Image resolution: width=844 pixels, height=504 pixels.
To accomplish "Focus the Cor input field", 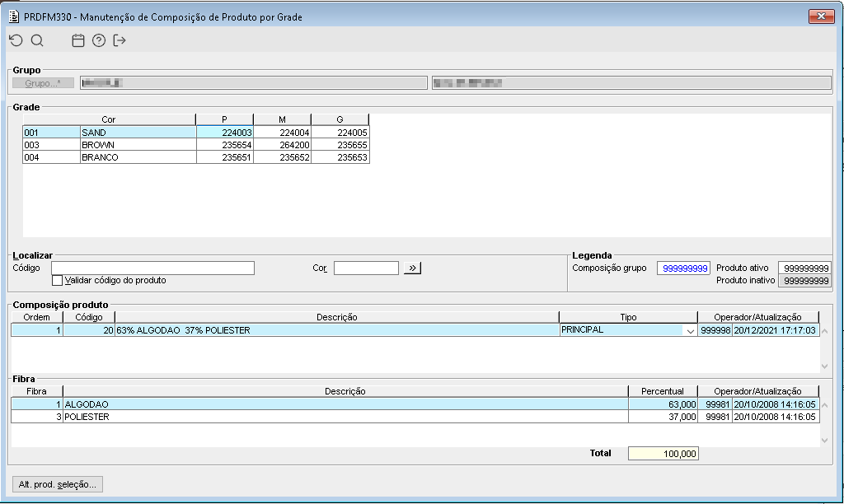I will (x=366, y=268).
